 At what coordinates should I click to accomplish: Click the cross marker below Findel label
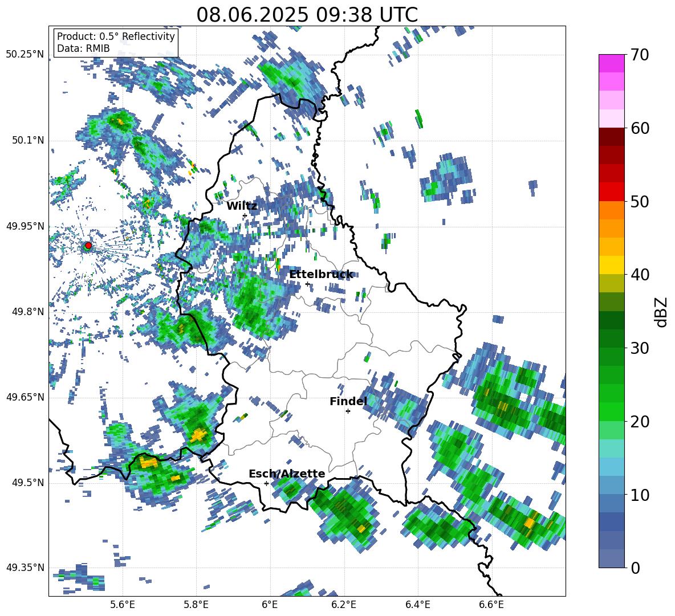(348, 411)
